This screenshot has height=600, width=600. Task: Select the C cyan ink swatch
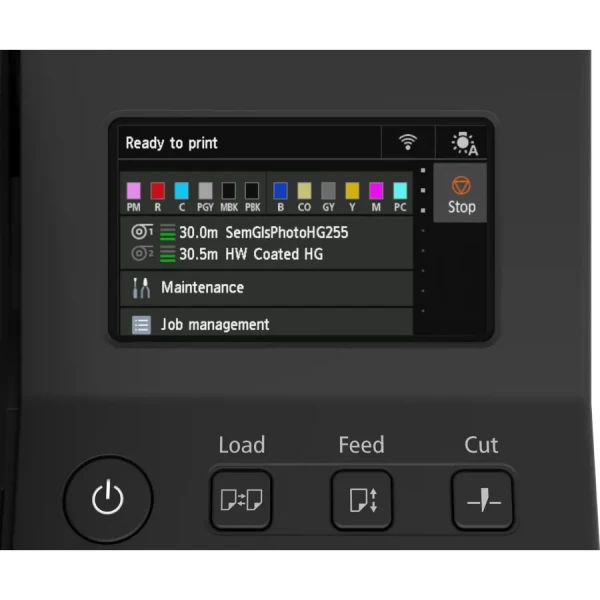tap(181, 191)
